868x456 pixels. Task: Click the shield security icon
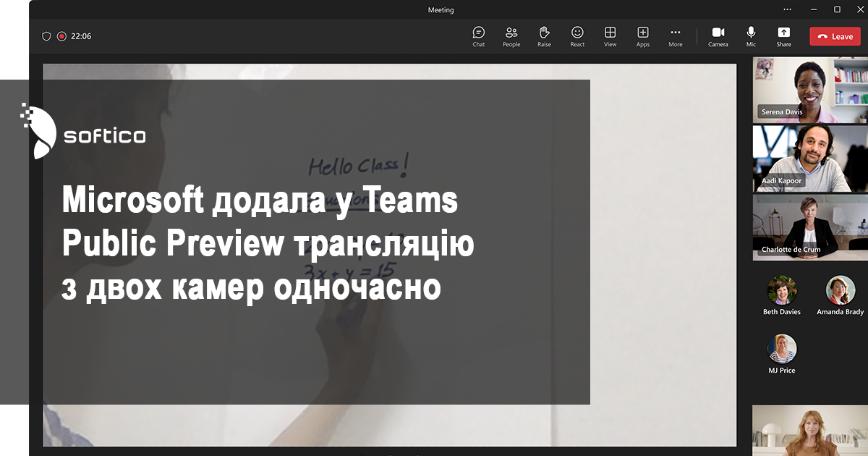click(x=46, y=36)
